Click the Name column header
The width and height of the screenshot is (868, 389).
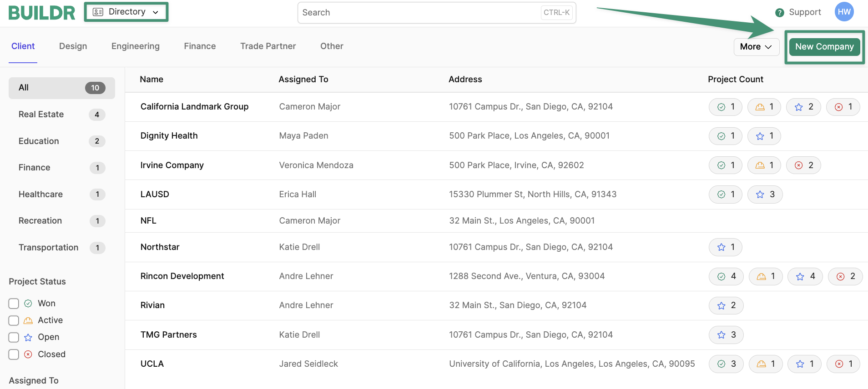click(151, 80)
